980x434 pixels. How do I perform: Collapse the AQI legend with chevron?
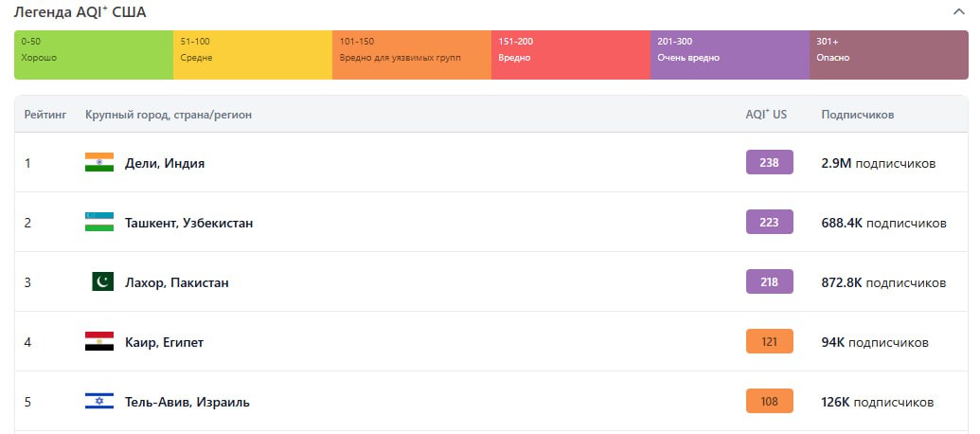[959, 12]
